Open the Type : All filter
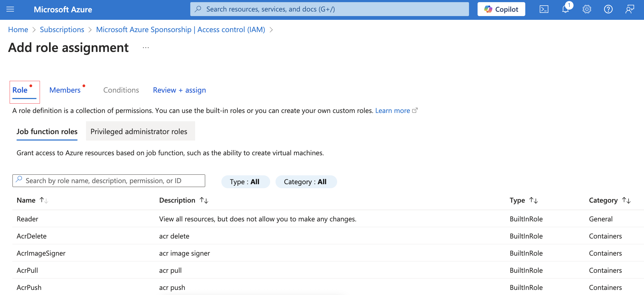Viewport: 644px width, 295px height. pos(245,182)
